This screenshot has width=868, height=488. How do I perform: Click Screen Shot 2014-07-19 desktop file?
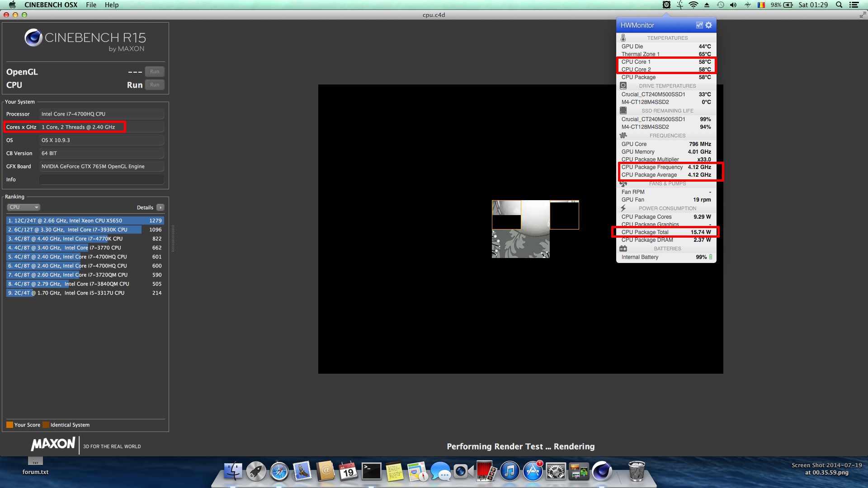(x=826, y=469)
